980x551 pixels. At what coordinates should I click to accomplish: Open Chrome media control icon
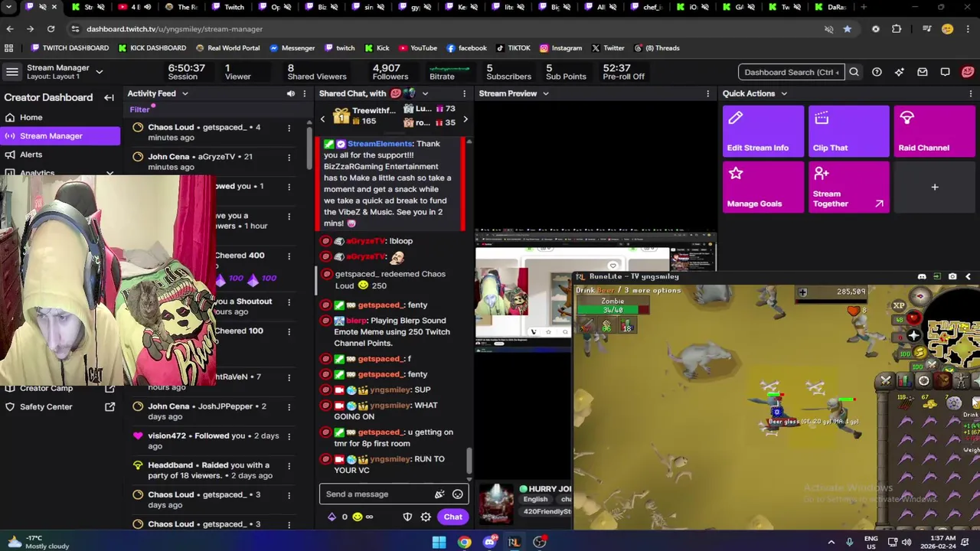(927, 29)
